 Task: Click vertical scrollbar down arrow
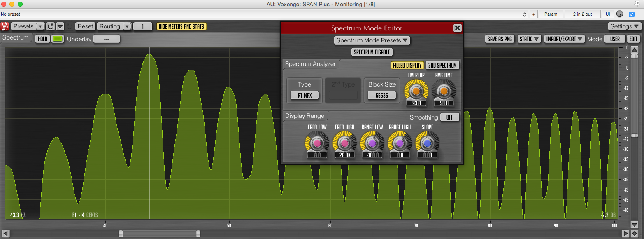click(x=634, y=225)
